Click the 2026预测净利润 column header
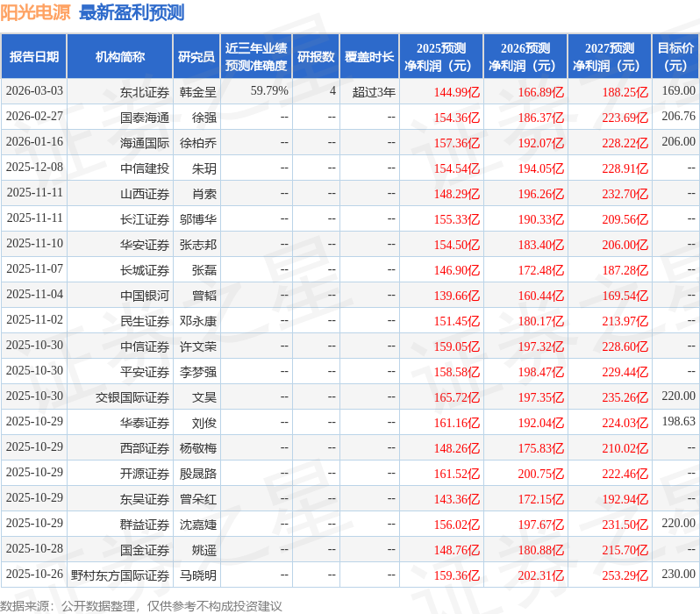 pos(525,57)
